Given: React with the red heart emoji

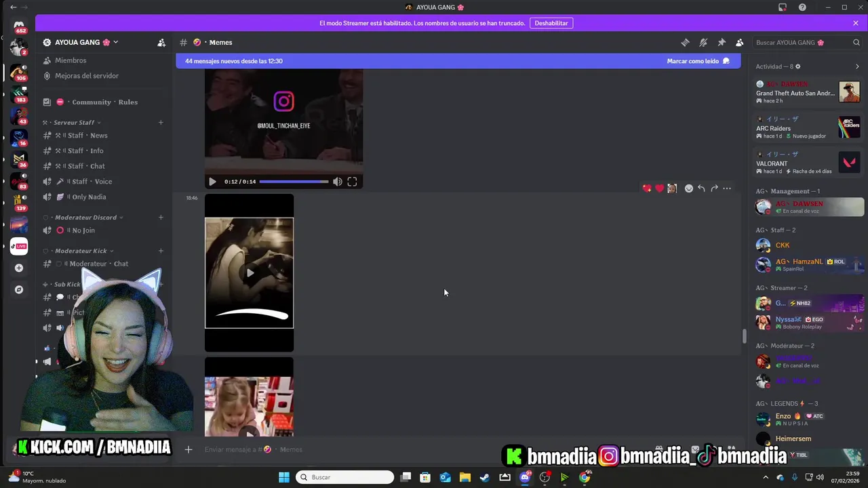Looking at the screenshot, I should pyautogui.click(x=659, y=188).
